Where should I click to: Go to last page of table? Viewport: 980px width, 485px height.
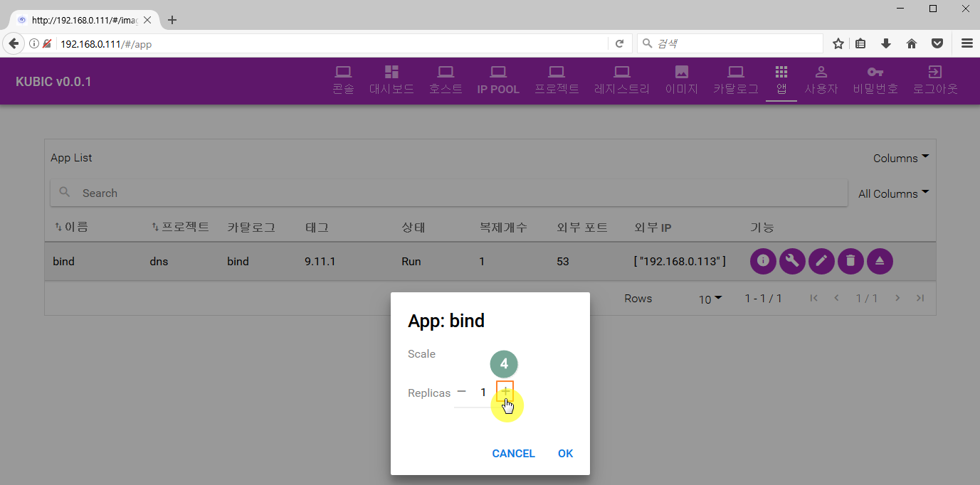pyautogui.click(x=920, y=298)
